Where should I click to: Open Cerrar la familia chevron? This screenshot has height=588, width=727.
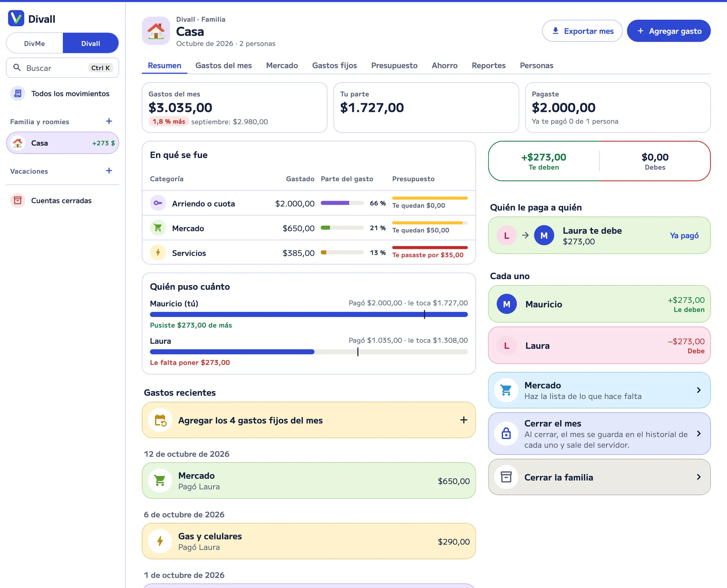click(699, 477)
